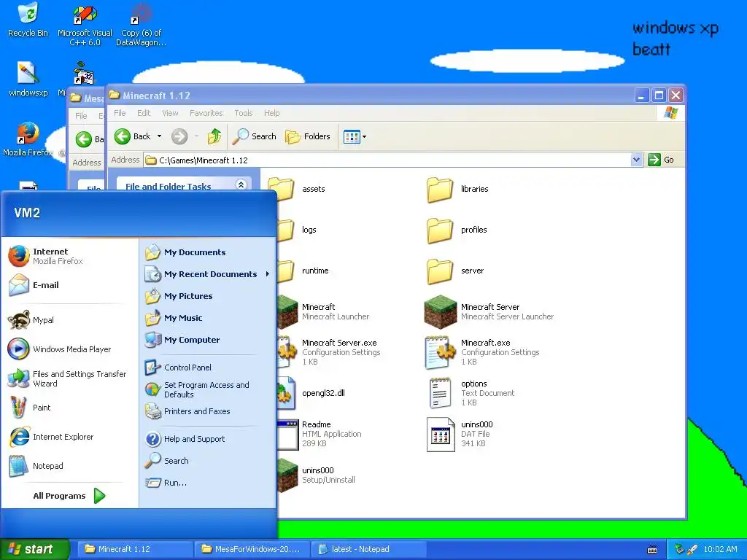The image size is (747, 560).
Task: Select the unins000 DAT file
Action: coord(460,434)
